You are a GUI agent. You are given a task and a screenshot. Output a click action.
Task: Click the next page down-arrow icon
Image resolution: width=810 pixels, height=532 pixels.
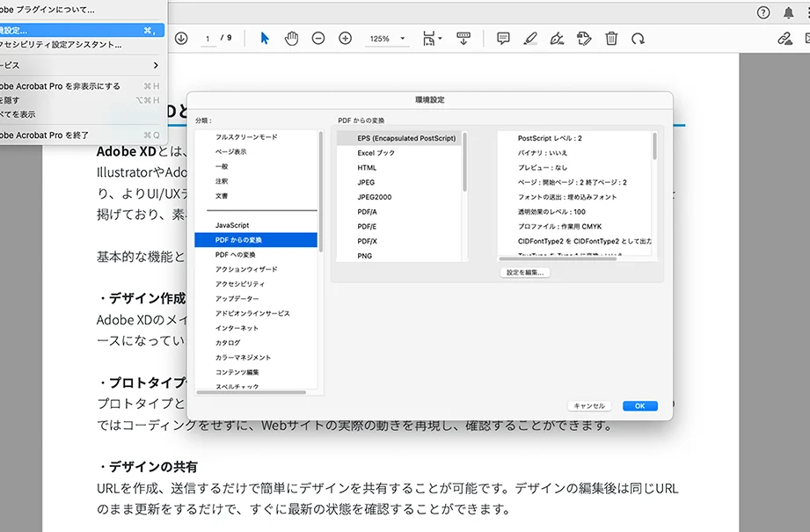coord(181,38)
